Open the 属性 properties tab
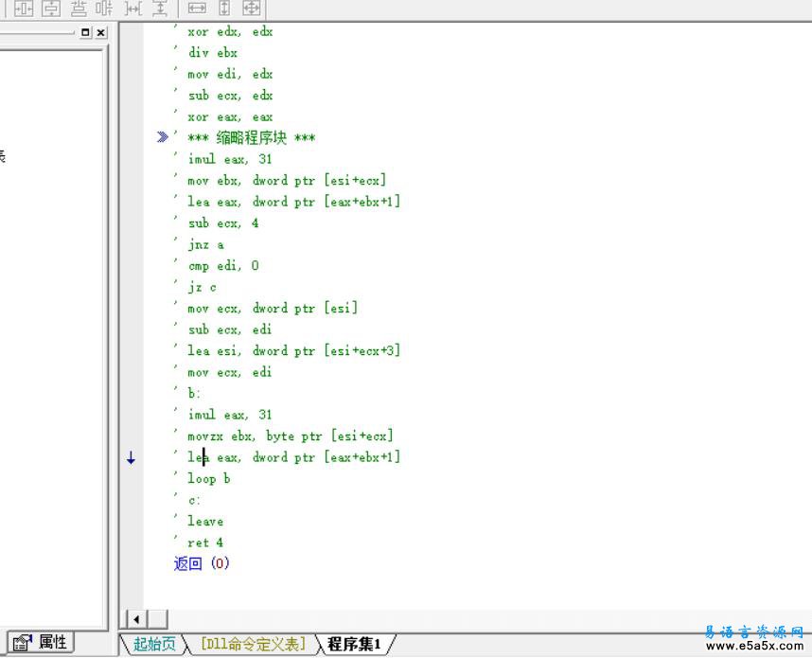 click(x=41, y=643)
